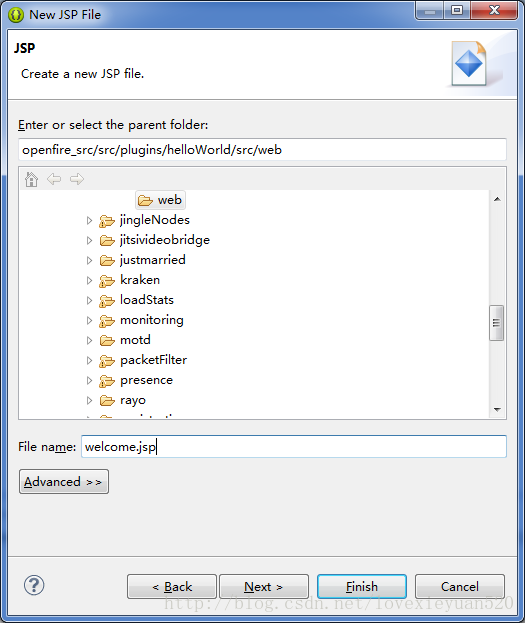Image resolution: width=525 pixels, height=623 pixels.
Task: Minimize the New JSP File window
Action: (x=430, y=10)
